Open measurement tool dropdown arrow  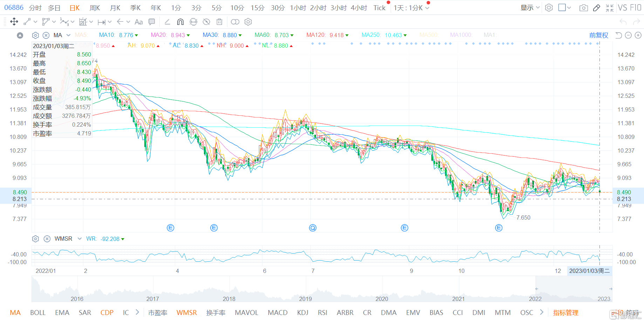pyautogui.click(x=91, y=22)
